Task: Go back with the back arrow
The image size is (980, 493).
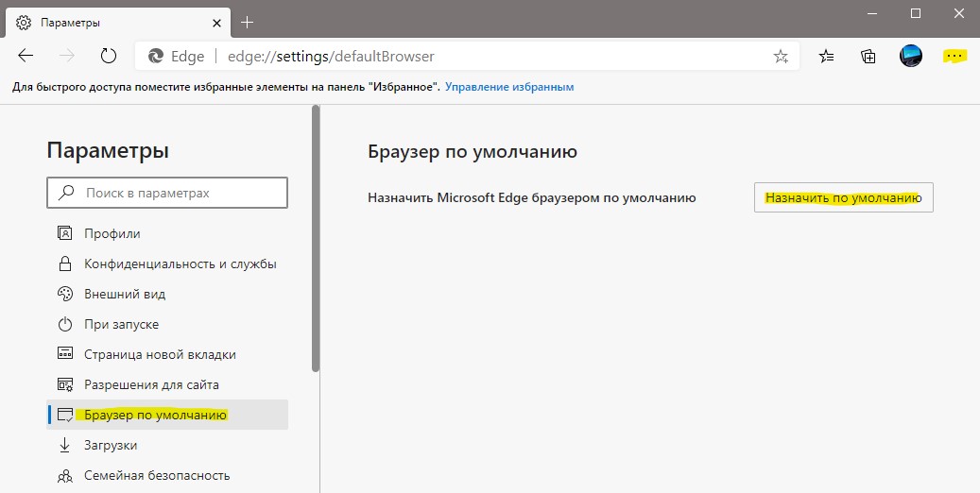Action: point(26,57)
